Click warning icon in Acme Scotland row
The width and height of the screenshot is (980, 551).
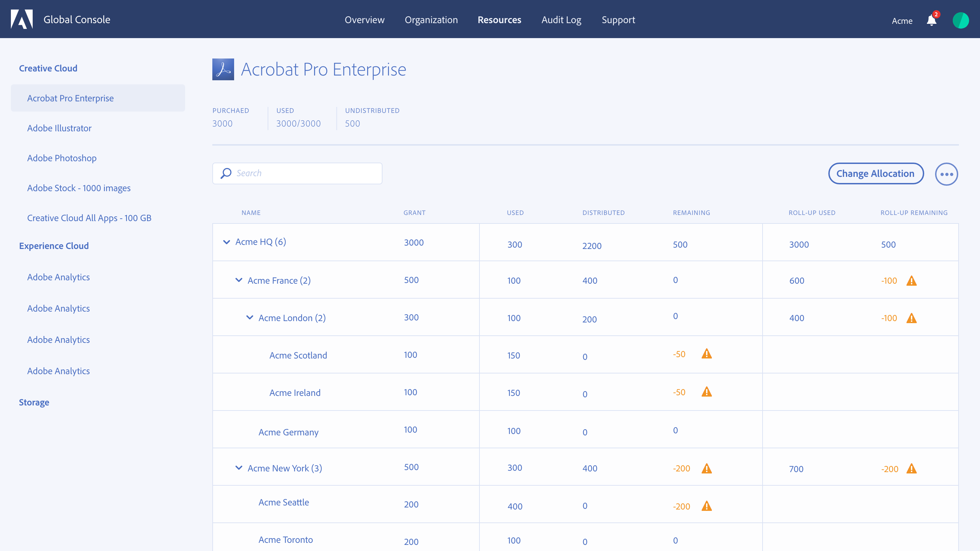click(x=706, y=354)
